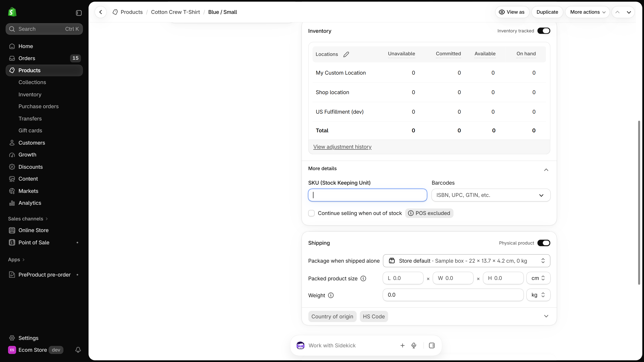This screenshot has width=644, height=362.
Task: Click the SKU input field
Action: [x=367, y=195]
